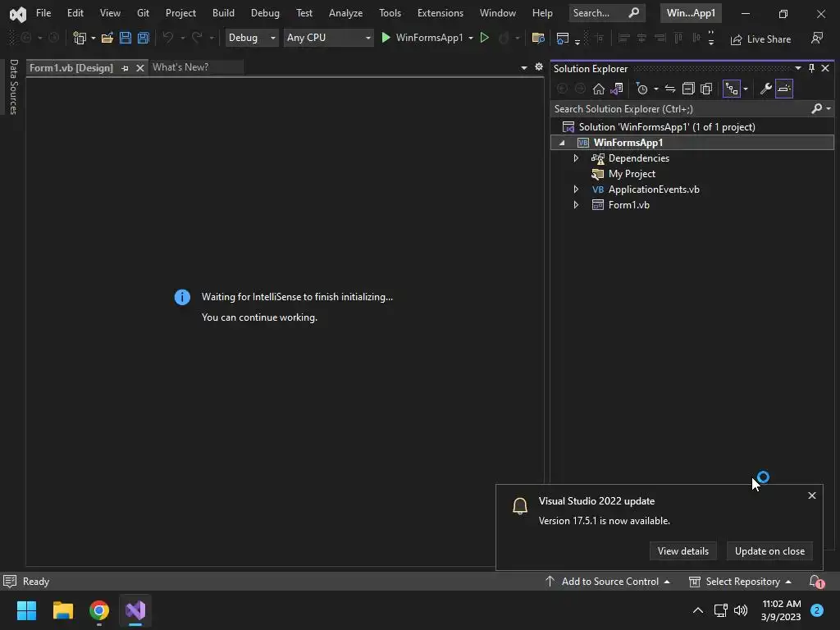Select My Project in Solution Explorer
This screenshot has height=630, width=840.
[x=632, y=174]
